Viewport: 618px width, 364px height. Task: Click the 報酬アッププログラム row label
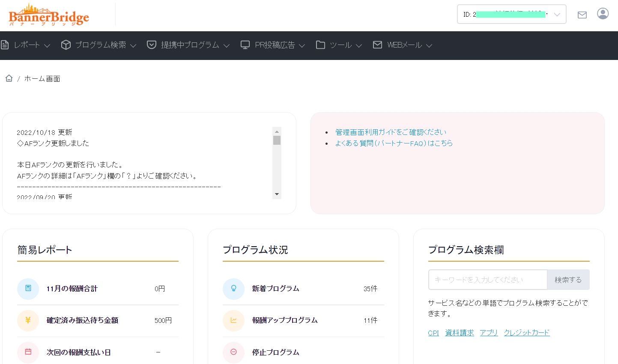click(x=285, y=320)
